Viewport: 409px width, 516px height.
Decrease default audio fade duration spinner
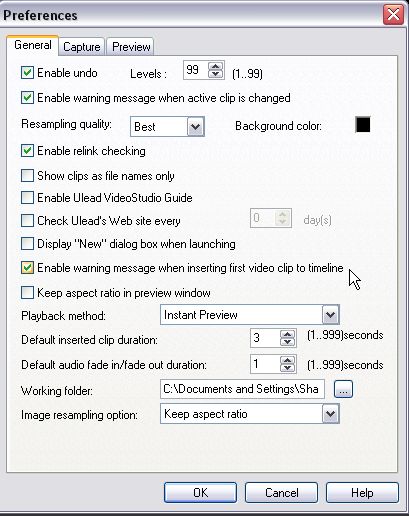coord(288,367)
